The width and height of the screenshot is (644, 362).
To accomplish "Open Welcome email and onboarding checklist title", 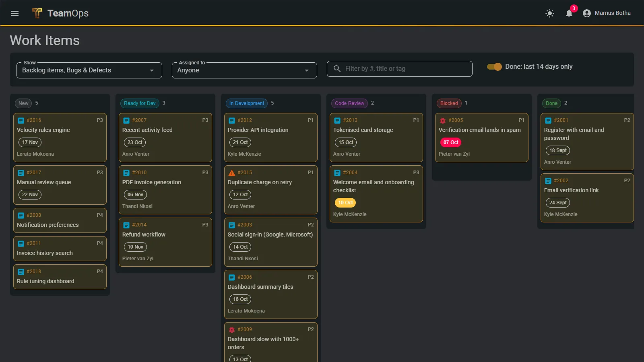I will (x=374, y=187).
